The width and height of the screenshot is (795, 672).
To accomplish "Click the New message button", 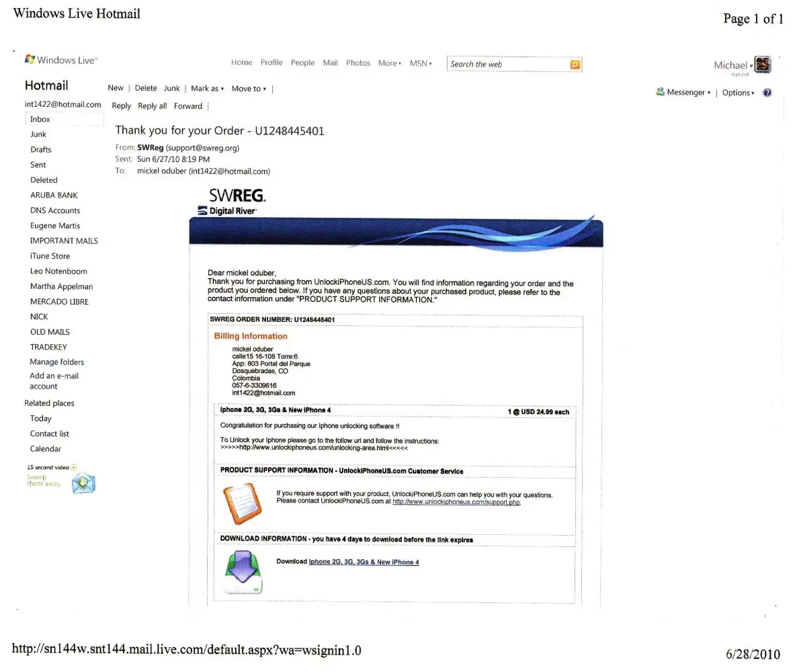I will [x=116, y=88].
